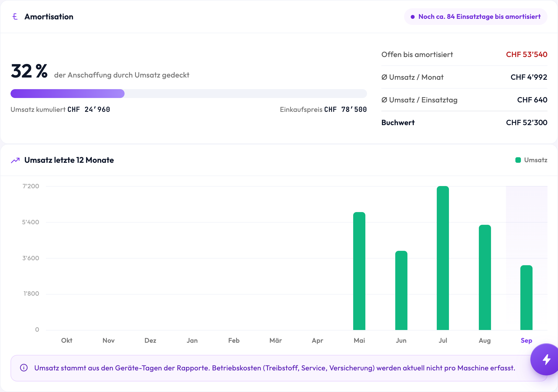Click the 'Dez' month axis label
This screenshot has width=558, height=392.
(x=150, y=341)
